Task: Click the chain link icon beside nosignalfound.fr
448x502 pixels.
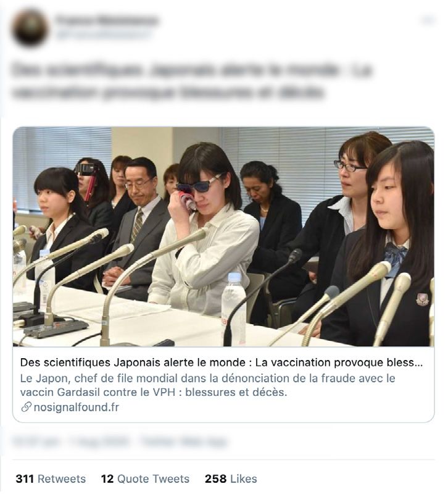Action: (26, 408)
